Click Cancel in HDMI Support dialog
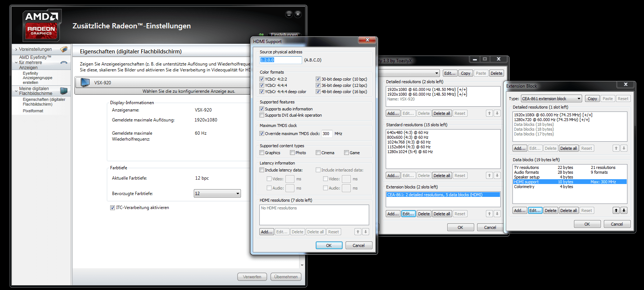Viewport: 644px width, 290px height. coord(358,245)
